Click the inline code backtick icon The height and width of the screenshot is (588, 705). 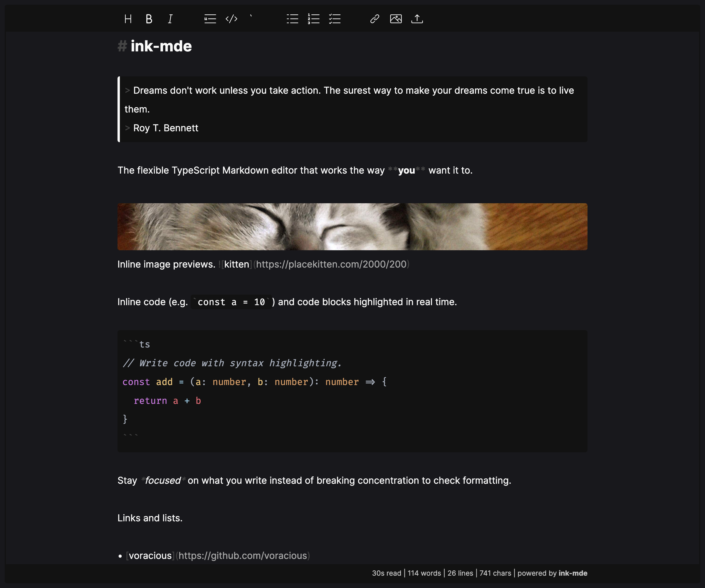[251, 17]
